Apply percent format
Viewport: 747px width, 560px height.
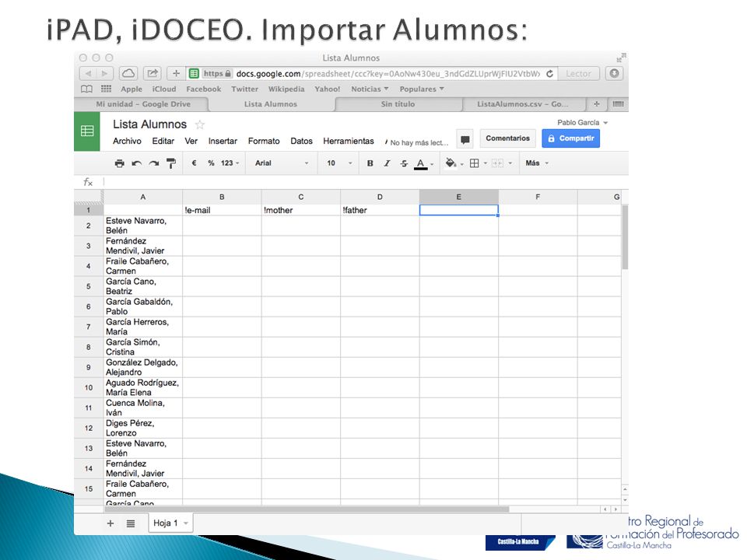pyautogui.click(x=211, y=163)
